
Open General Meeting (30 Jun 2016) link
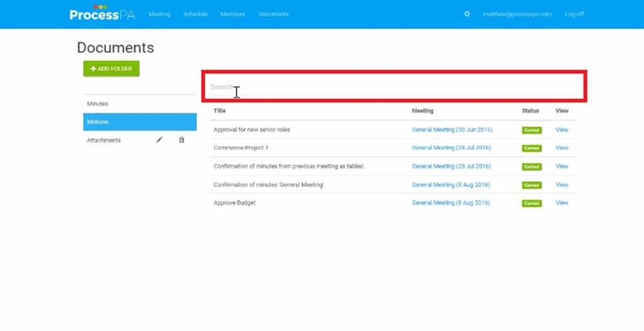(x=452, y=130)
